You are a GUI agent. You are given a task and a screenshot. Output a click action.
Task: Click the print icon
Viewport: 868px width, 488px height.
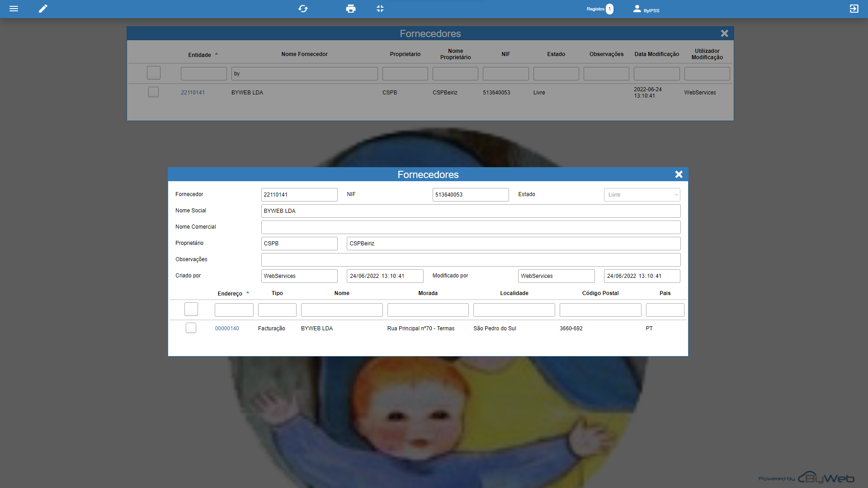pos(350,9)
